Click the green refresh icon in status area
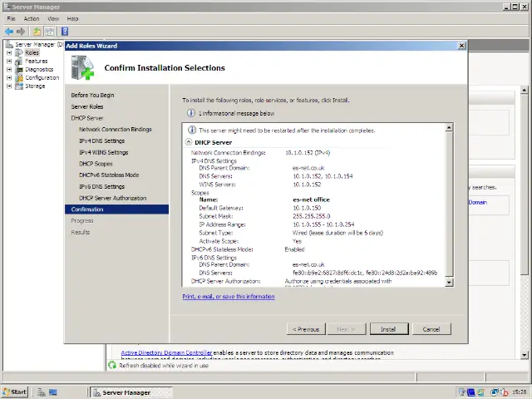 click(112, 366)
